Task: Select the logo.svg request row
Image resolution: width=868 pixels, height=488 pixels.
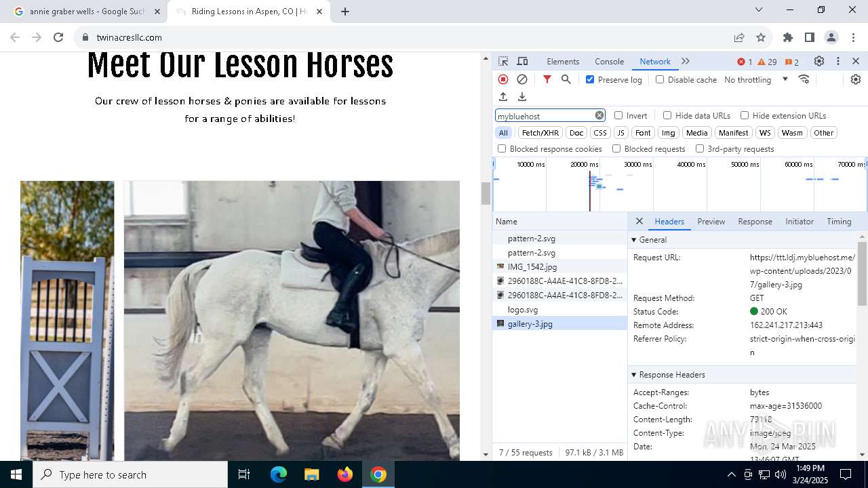Action: pos(560,310)
